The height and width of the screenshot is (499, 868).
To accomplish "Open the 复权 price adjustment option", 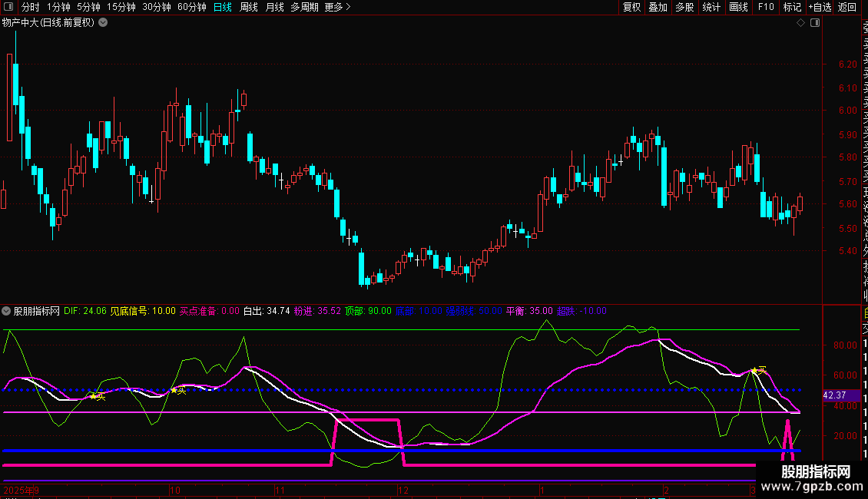I will click(x=631, y=8).
